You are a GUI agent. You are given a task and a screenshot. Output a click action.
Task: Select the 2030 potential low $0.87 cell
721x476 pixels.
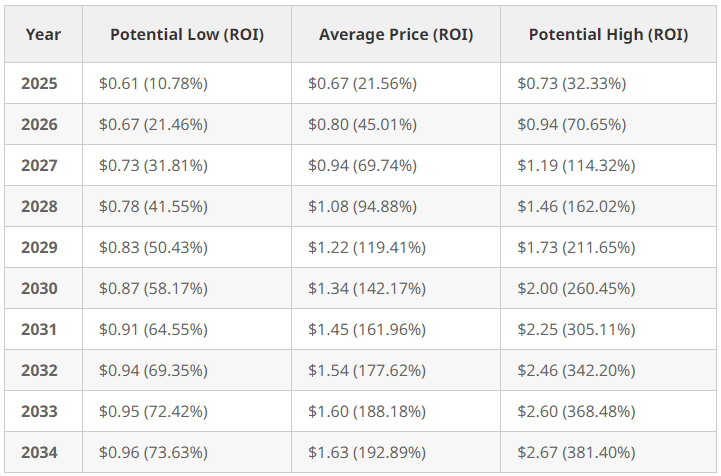tap(153, 289)
